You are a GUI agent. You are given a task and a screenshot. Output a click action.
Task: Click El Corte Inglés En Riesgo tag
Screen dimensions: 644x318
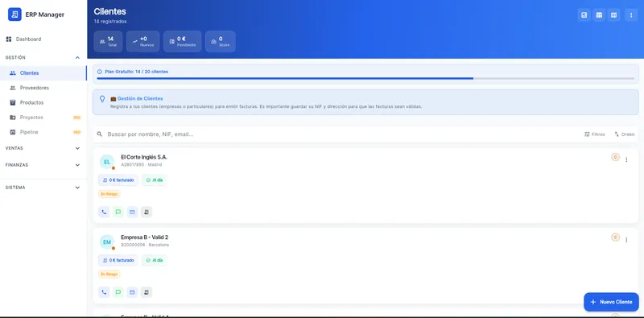109,194
